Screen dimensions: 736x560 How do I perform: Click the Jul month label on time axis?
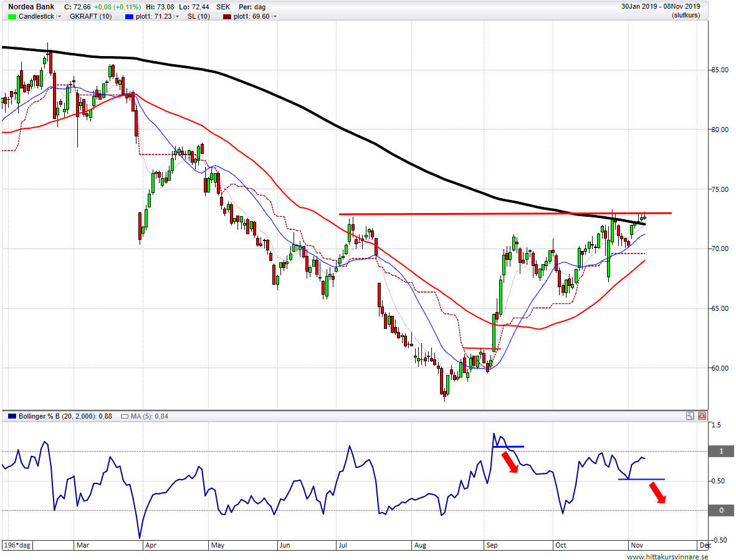pyautogui.click(x=343, y=545)
